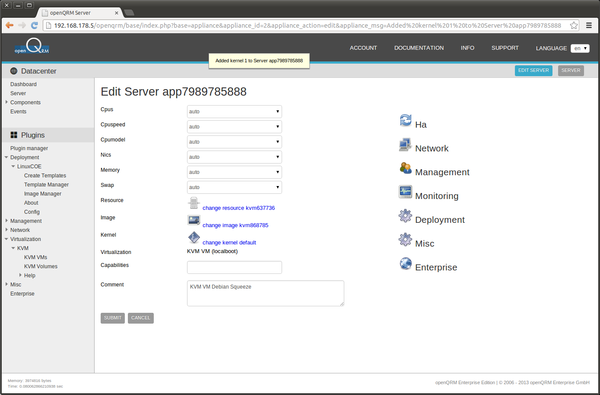Viewport: 600px width, 395px height.
Task: Click the Deployment gear icon
Action: click(405, 215)
